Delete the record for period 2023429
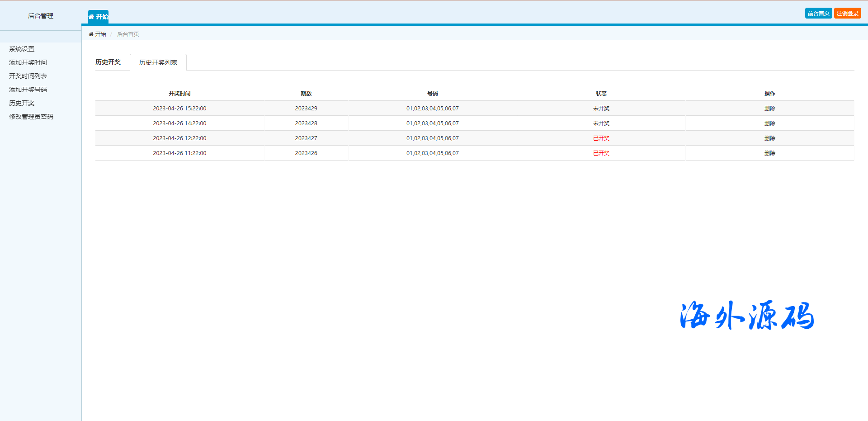This screenshot has width=868, height=421. 769,109
